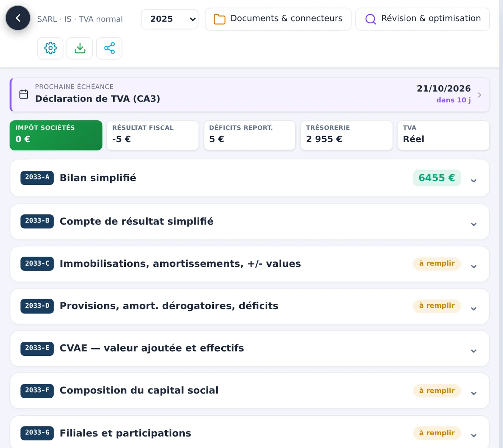Expand the CVAE valeur ajoutée chevron
This screenshot has width=503, height=448.
click(x=474, y=351)
